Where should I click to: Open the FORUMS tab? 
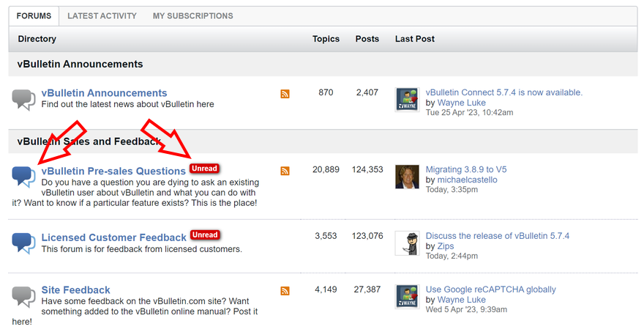click(x=34, y=16)
